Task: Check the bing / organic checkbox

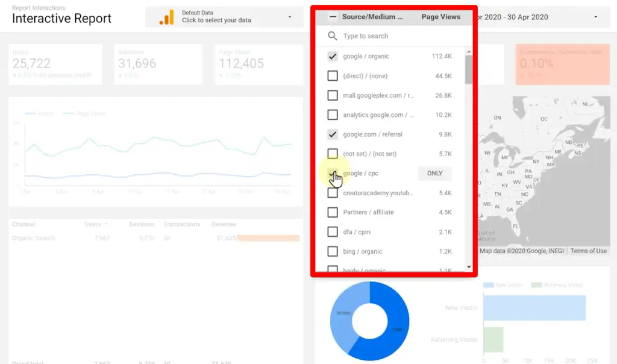Action: [332, 251]
